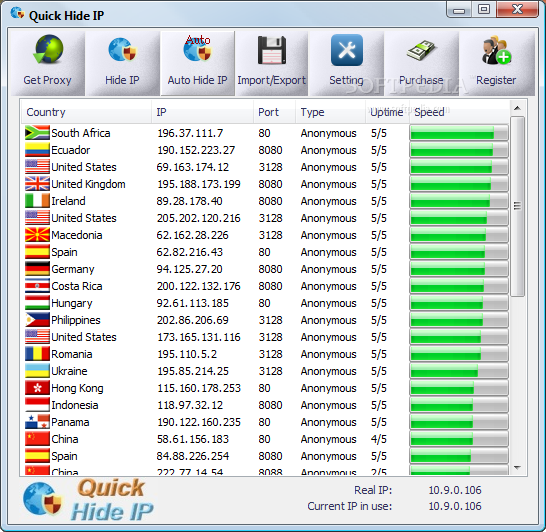This screenshot has width=546, height=532.
Task: Select the Ukraine flag icon
Action: [37, 371]
